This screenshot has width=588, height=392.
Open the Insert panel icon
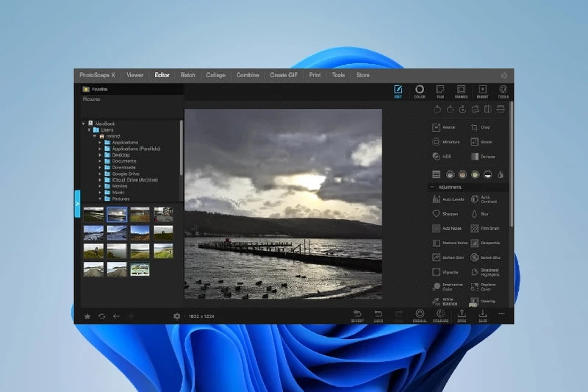[x=483, y=91]
